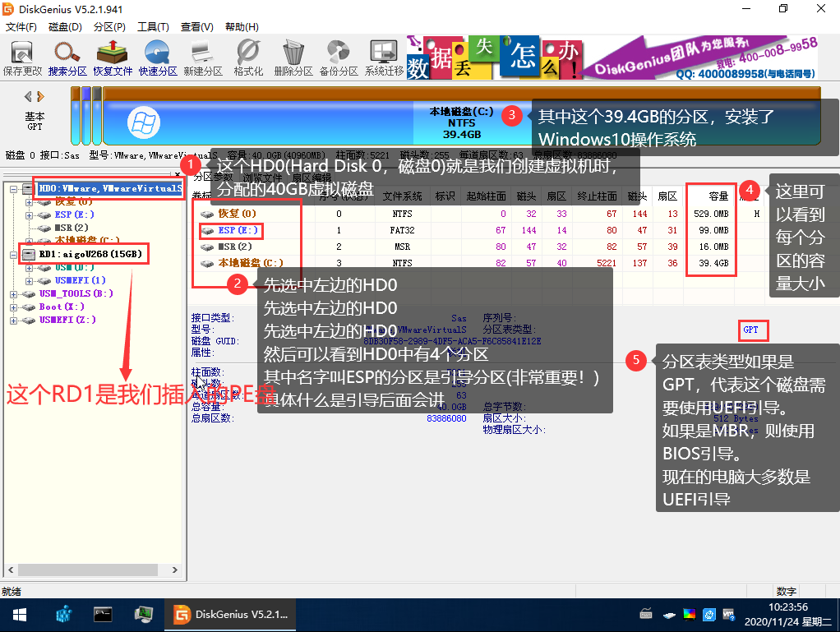Select USMEFI (Z:) in tree
Image resolution: width=840 pixels, height=632 pixels.
67,320
